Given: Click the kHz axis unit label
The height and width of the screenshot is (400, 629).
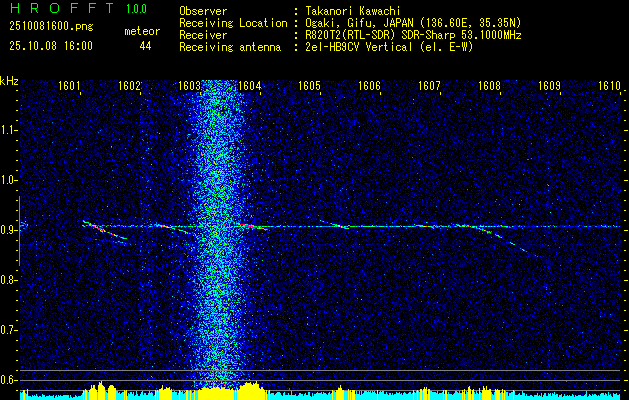Looking at the screenshot, I should tap(9, 81).
